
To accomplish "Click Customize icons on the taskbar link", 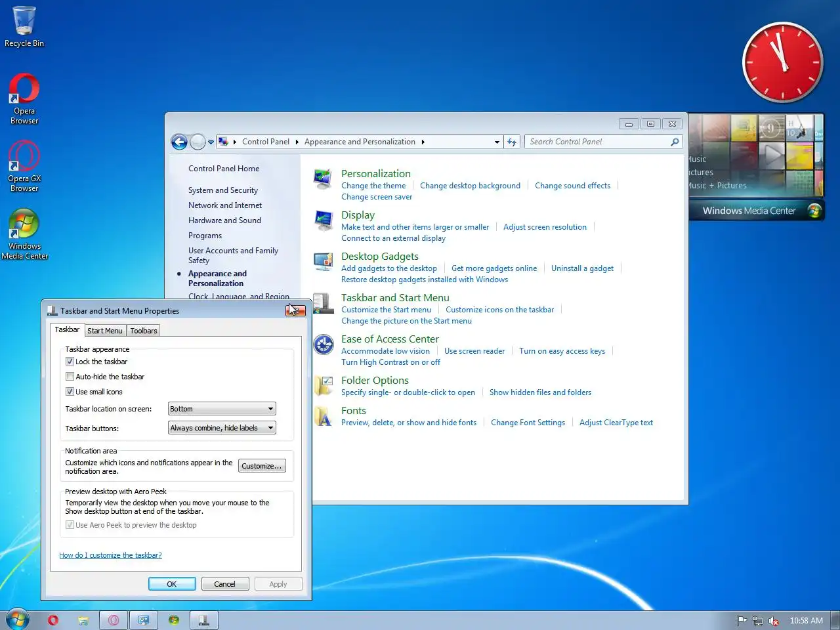I will tap(499, 310).
